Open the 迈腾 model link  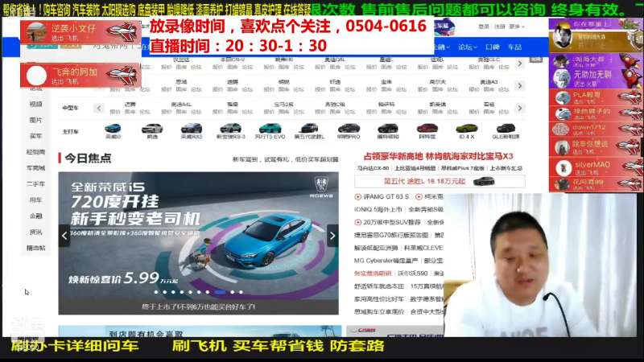point(130,105)
